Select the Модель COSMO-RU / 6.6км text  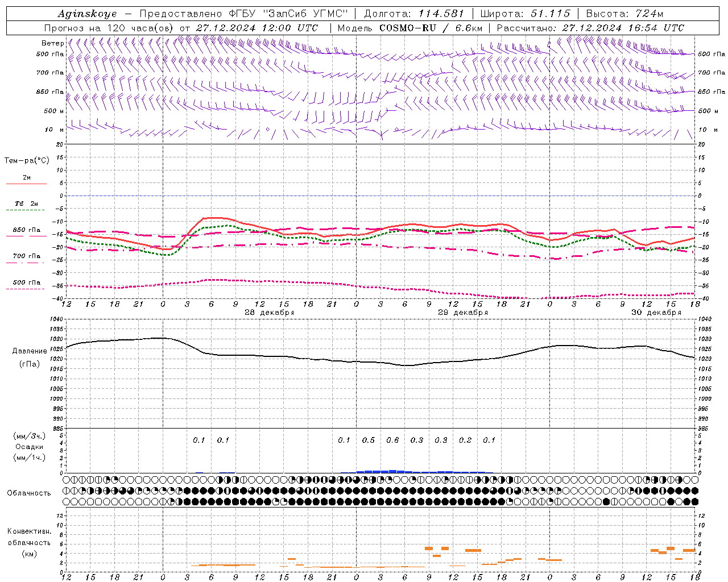click(x=410, y=28)
